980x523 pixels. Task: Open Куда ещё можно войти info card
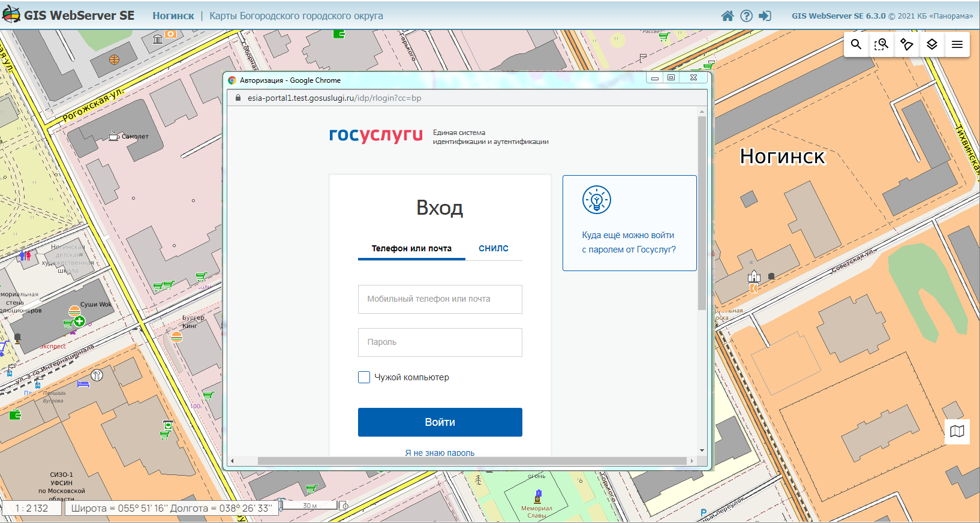pos(630,223)
